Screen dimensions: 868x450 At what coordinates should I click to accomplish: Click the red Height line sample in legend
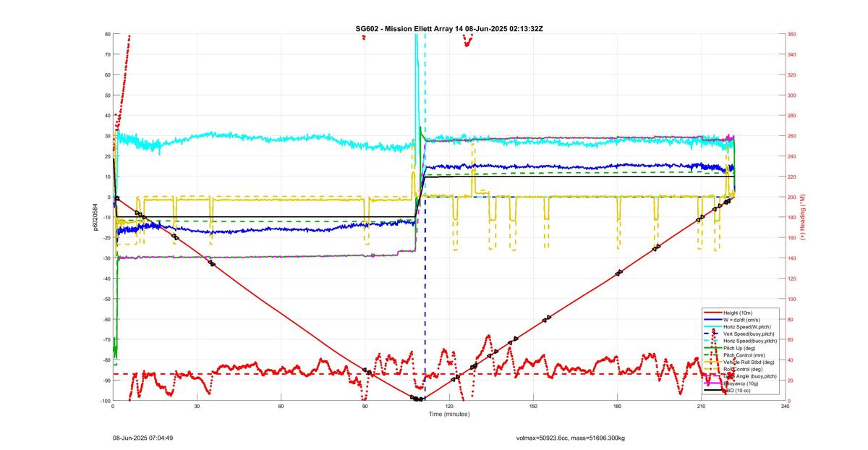point(713,313)
